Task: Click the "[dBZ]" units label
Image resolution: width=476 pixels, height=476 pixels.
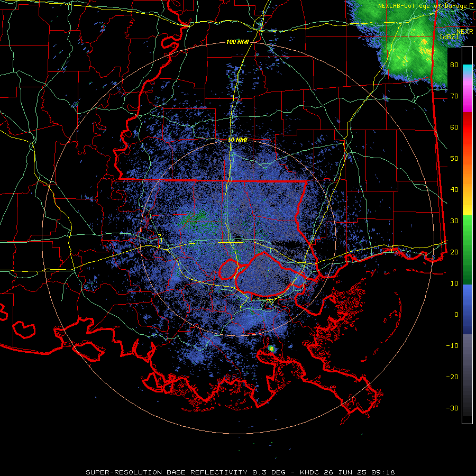Action: pyautogui.click(x=449, y=36)
